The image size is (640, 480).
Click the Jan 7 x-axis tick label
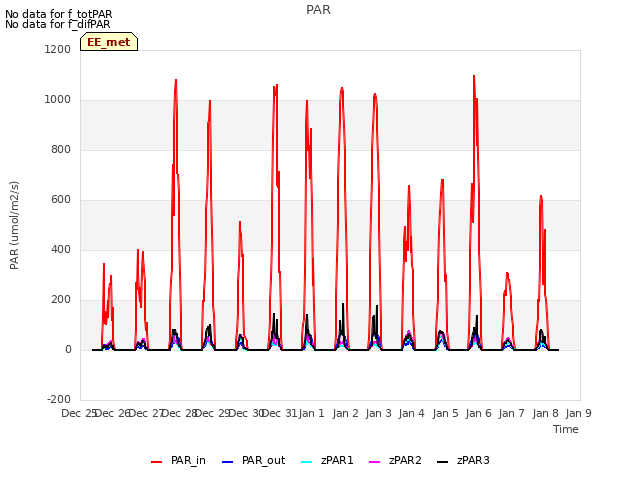click(x=511, y=413)
